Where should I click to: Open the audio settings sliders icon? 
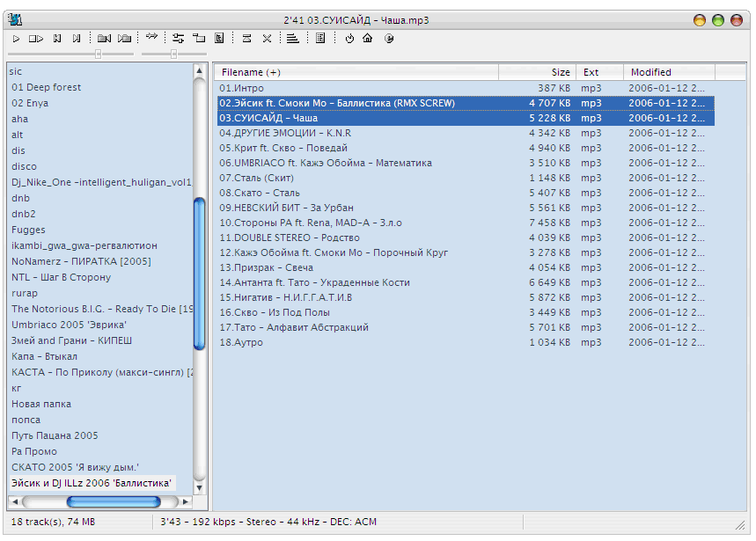[179, 39]
